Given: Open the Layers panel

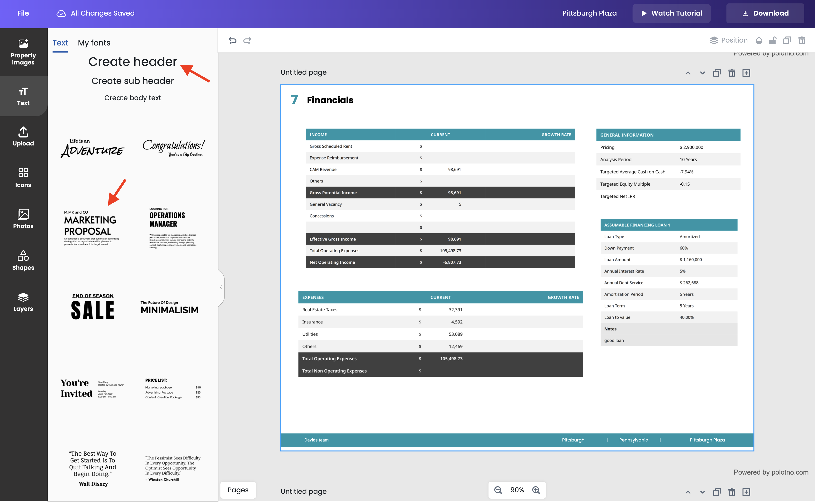Looking at the screenshot, I should [x=23, y=302].
